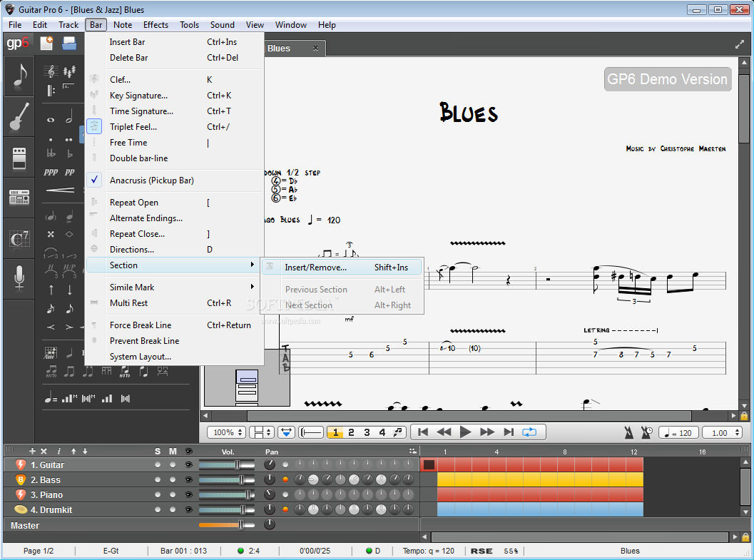The height and width of the screenshot is (560, 754).
Task: Apply dead note X symbol
Action: pos(51,234)
